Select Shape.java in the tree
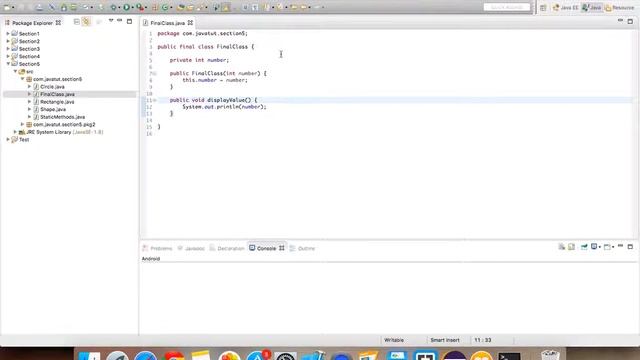The height and width of the screenshot is (360, 640). coord(53,109)
